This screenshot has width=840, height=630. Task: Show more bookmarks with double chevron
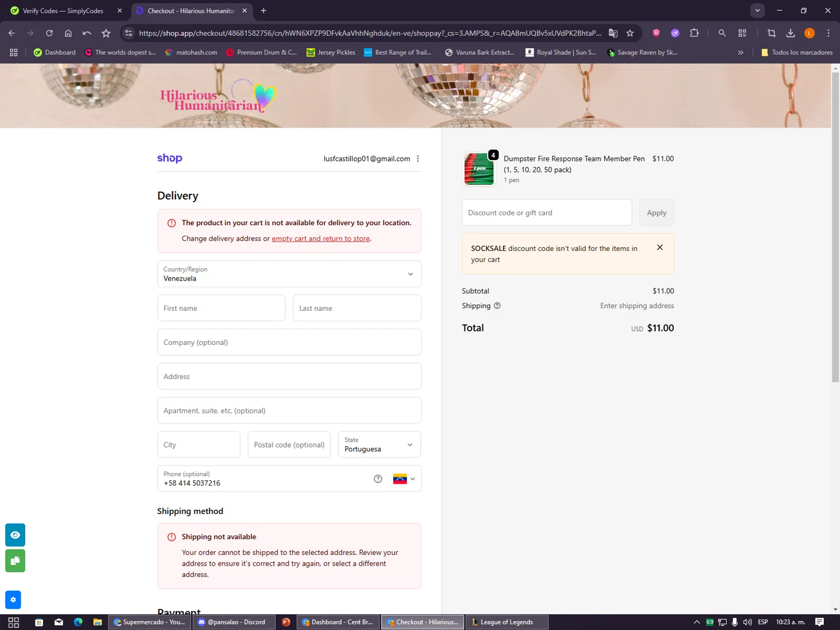coord(740,52)
